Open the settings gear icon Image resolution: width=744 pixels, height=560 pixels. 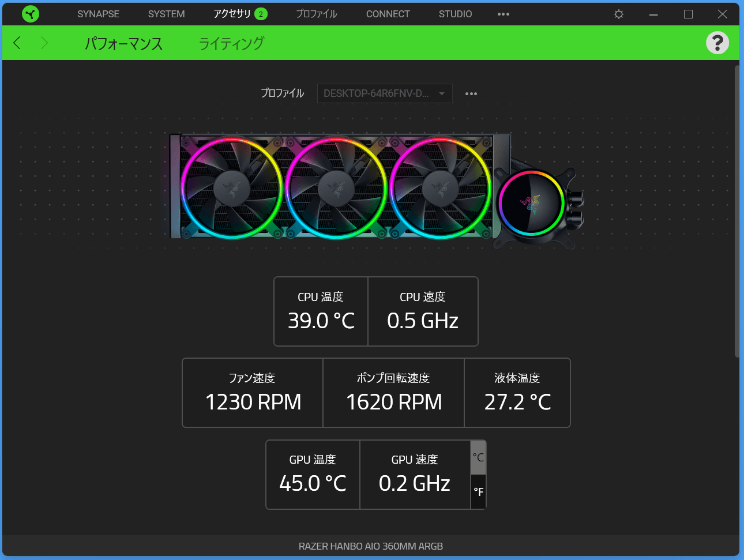pos(619,14)
